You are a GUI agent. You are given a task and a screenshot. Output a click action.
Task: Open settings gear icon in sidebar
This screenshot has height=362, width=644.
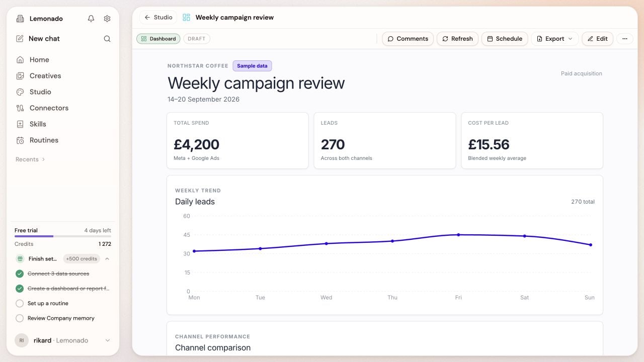pos(107,19)
